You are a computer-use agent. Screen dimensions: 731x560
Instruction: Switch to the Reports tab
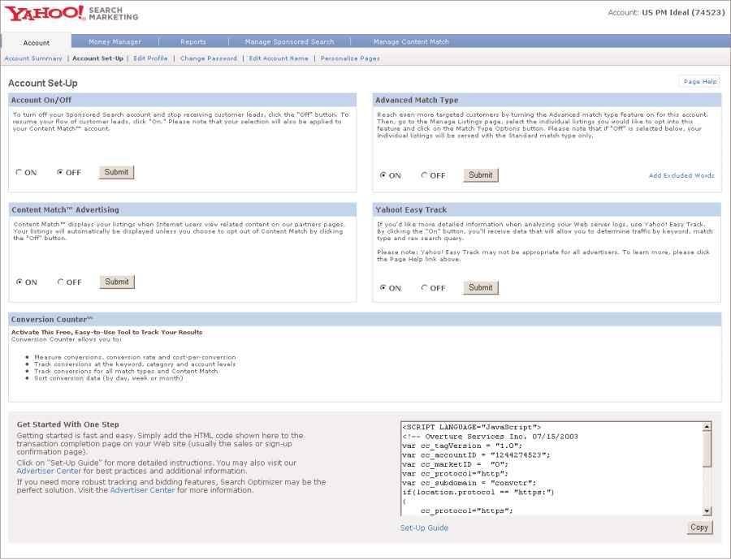[193, 42]
